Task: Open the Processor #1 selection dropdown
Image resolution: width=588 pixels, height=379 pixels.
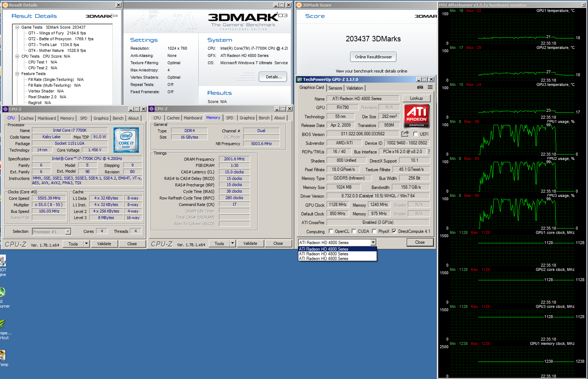Action: [x=68, y=231]
